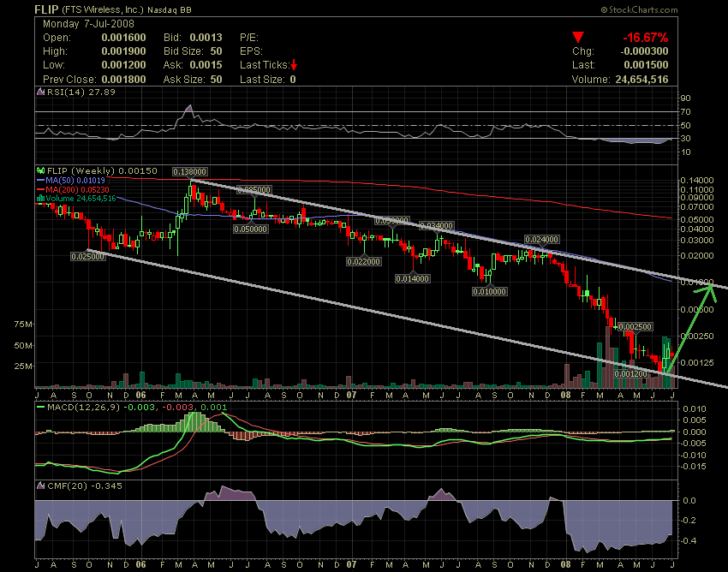Viewport: 728px width, 572px height.
Task: Click the volume bars icon in the legend
Action: coord(41,199)
